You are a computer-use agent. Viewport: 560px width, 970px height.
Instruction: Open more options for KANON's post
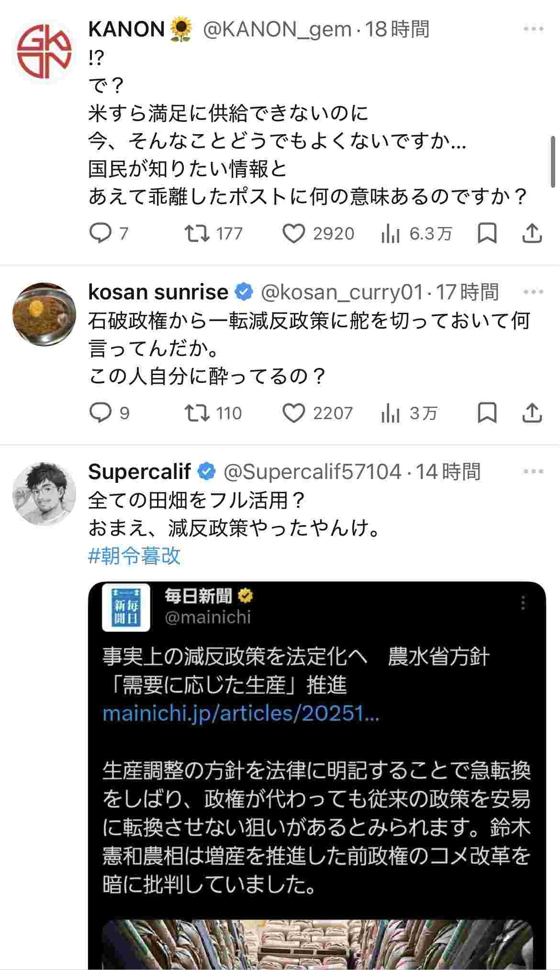coord(533,29)
